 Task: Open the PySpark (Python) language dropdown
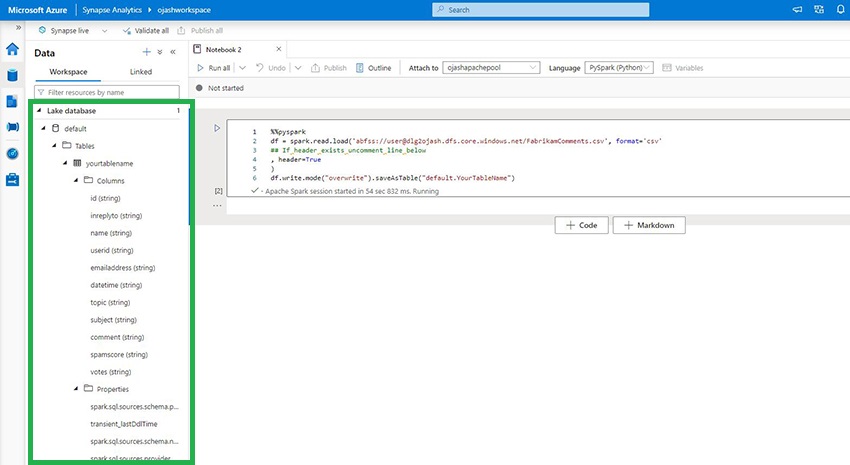click(x=619, y=68)
